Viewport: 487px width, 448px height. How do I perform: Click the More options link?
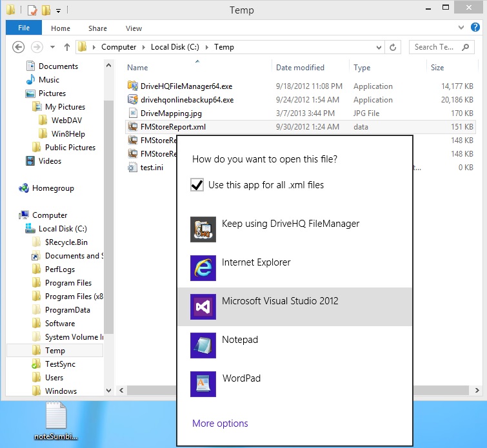[220, 424]
